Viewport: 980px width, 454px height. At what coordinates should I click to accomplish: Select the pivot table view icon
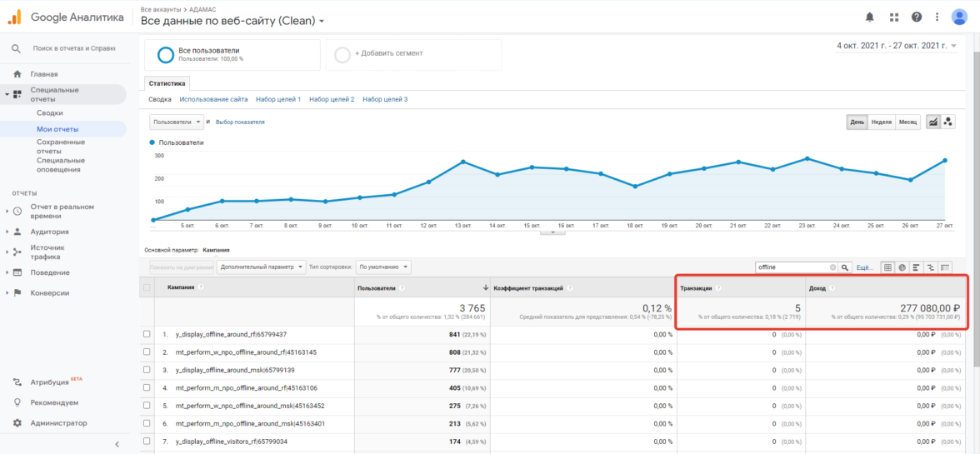tap(945, 267)
